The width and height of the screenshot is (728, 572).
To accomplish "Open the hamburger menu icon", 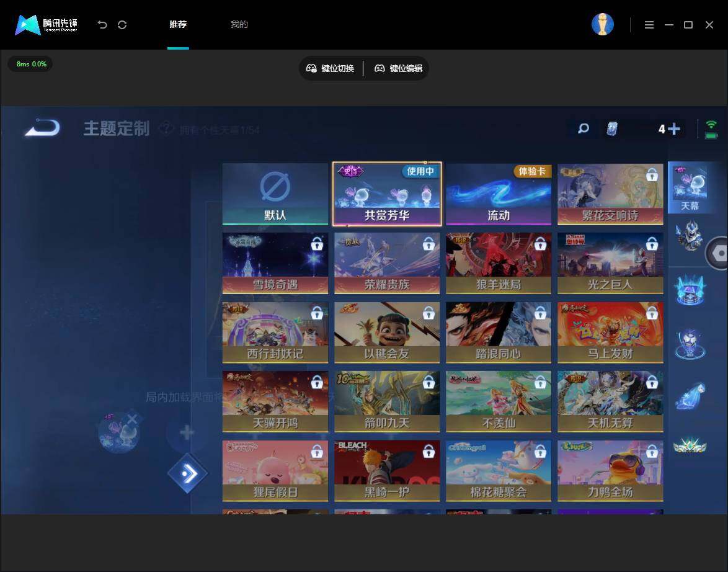I will pos(649,25).
